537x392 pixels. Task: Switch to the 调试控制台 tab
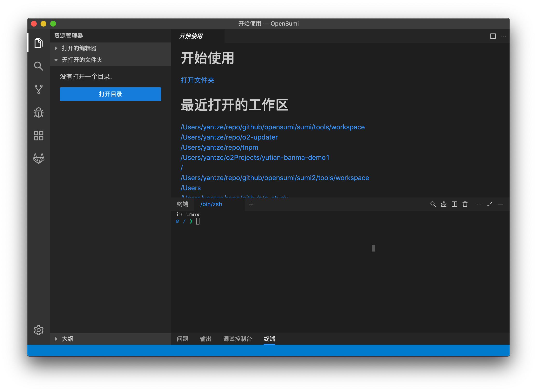pyautogui.click(x=238, y=339)
